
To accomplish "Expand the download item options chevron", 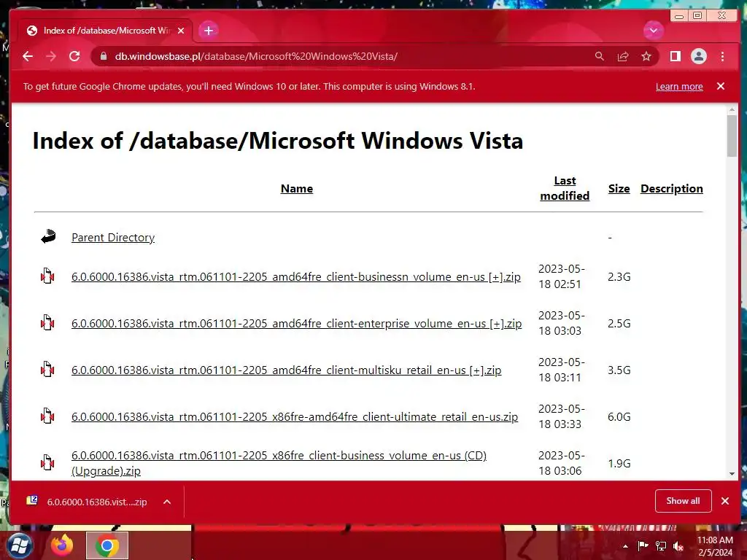I will click(x=167, y=502).
